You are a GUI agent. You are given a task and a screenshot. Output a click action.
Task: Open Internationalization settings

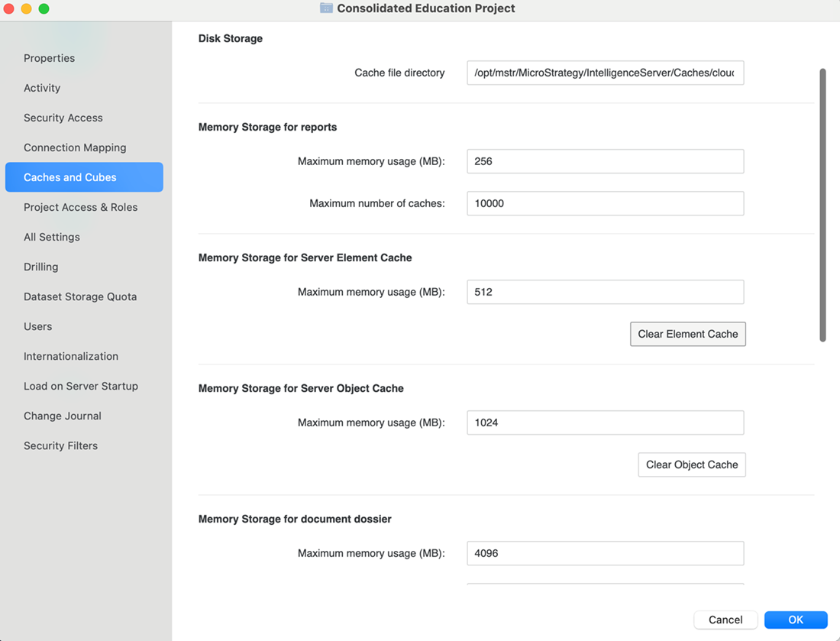[71, 356]
